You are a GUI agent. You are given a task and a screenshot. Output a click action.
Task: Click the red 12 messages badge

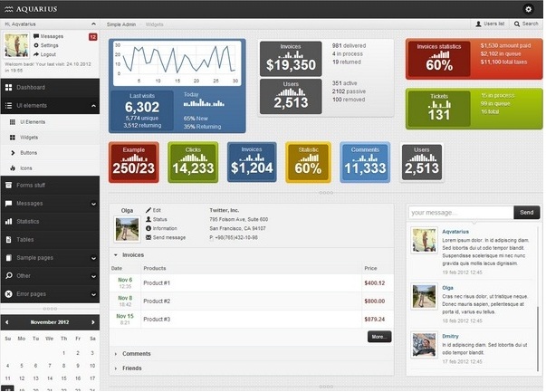coord(92,37)
